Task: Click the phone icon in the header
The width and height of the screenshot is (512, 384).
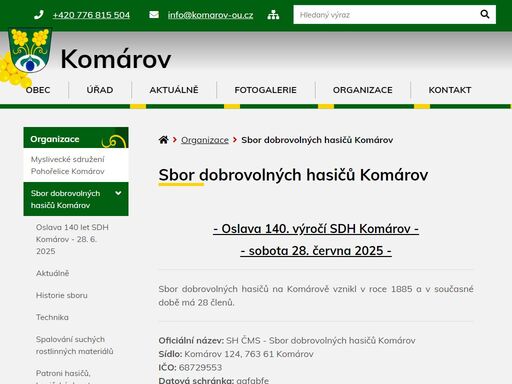Action: 39,15
